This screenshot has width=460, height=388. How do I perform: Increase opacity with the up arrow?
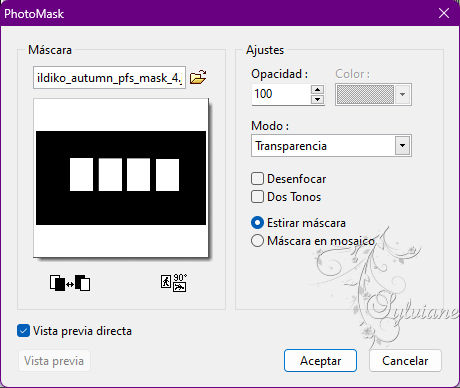[x=317, y=90]
